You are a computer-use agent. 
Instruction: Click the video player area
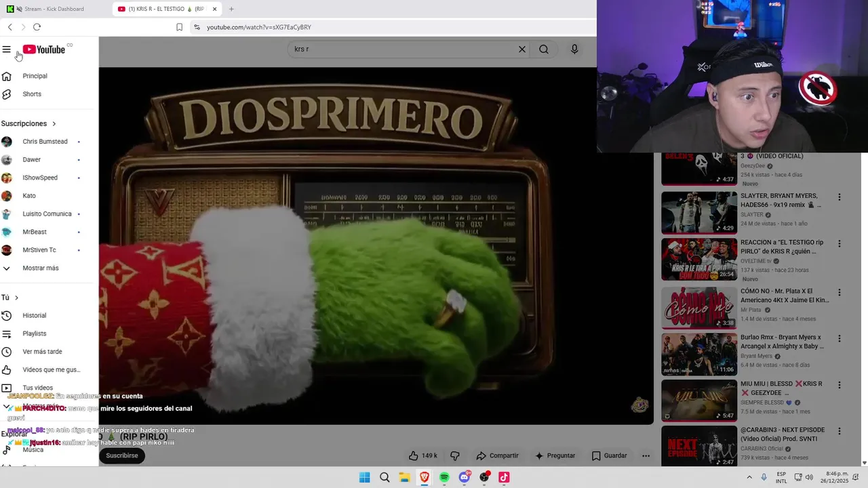376,245
